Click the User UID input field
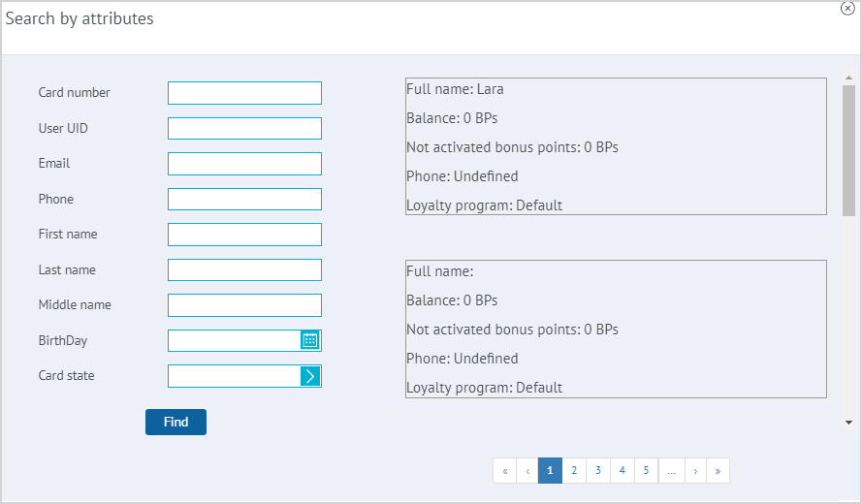The image size is (862, 504). click(x=244, y=129)
